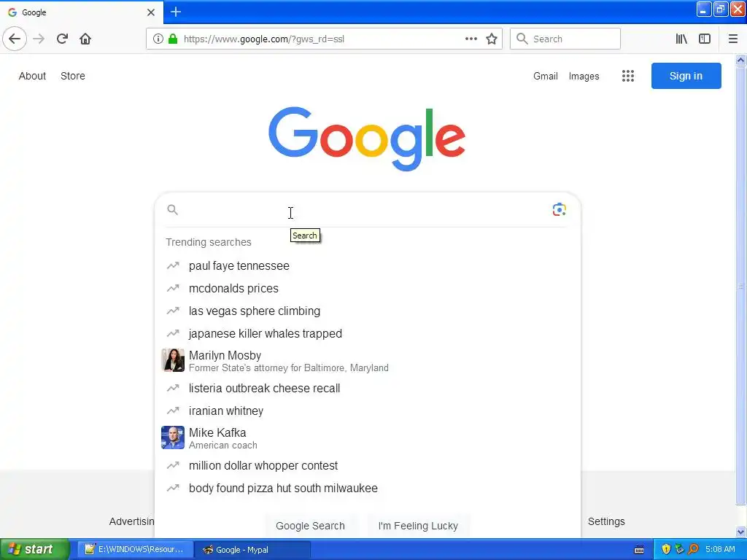Click the green secure padlock icon
The height and width of the screenshot is (560, 747).
pyautogui.click(x=173, y=39)
